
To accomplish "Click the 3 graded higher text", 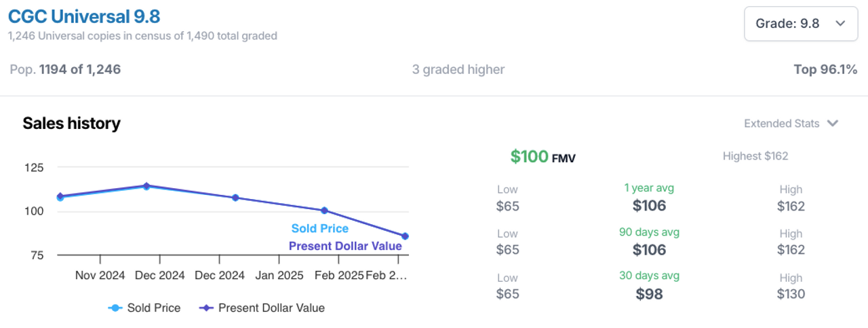I will pos(458,69).
